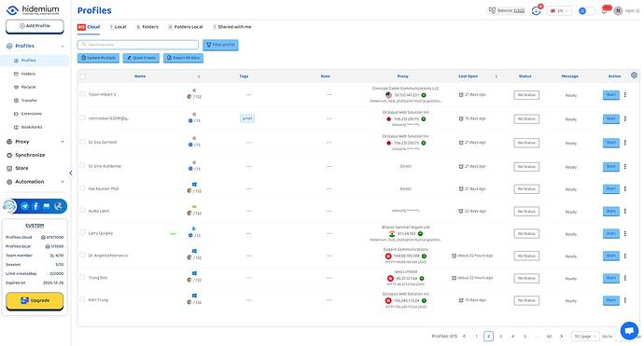This screenshot has width=644, height=346.
Task: Click support agent avatar icon
Action: 9,206
